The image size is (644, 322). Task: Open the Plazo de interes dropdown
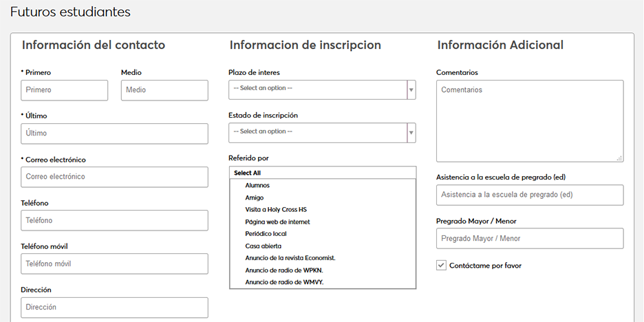(322, 89)
